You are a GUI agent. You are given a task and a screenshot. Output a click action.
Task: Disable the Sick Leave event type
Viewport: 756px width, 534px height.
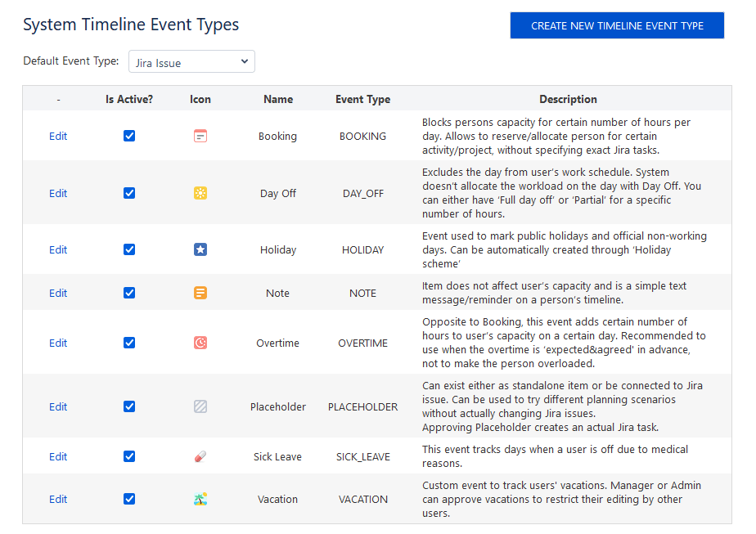(129, 456)
